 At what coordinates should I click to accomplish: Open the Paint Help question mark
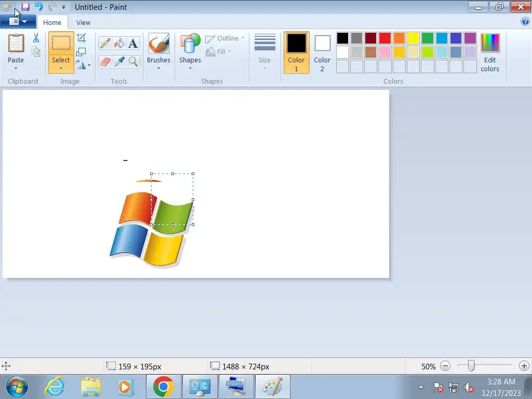click(x=525, y=22)
